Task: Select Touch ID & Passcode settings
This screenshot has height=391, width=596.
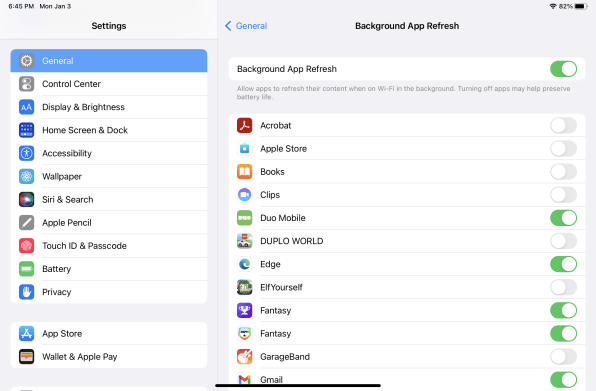Action: [109, 246]
